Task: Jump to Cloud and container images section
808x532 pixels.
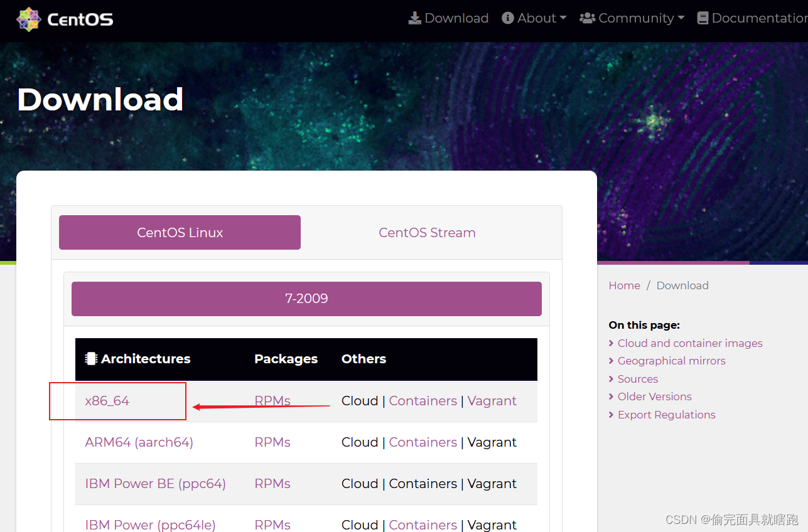Action: pos(690,343)
